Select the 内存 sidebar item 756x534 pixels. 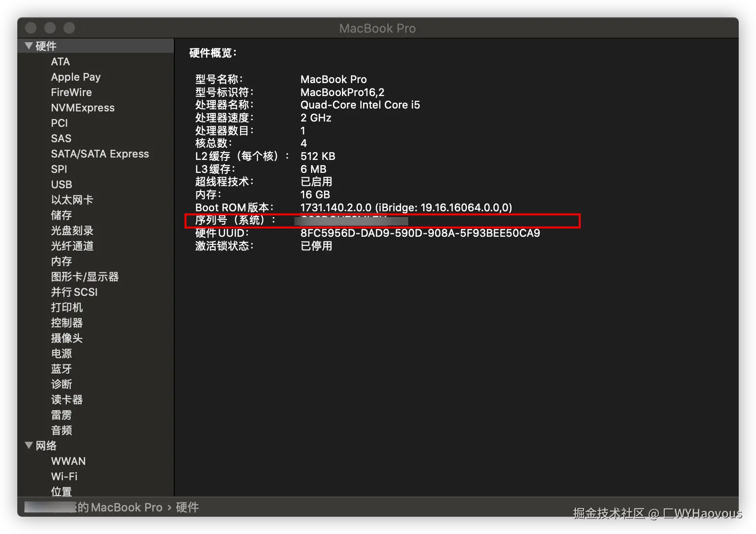tap(61, 261)
